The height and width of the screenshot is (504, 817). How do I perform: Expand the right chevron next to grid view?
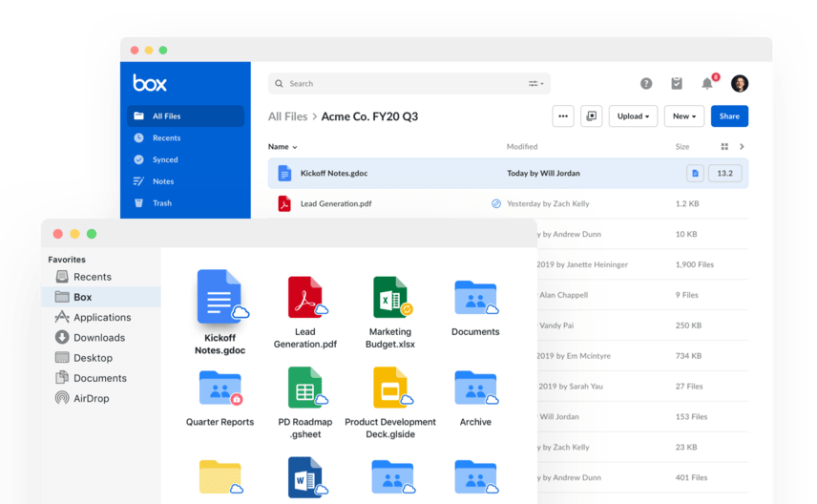742,147
